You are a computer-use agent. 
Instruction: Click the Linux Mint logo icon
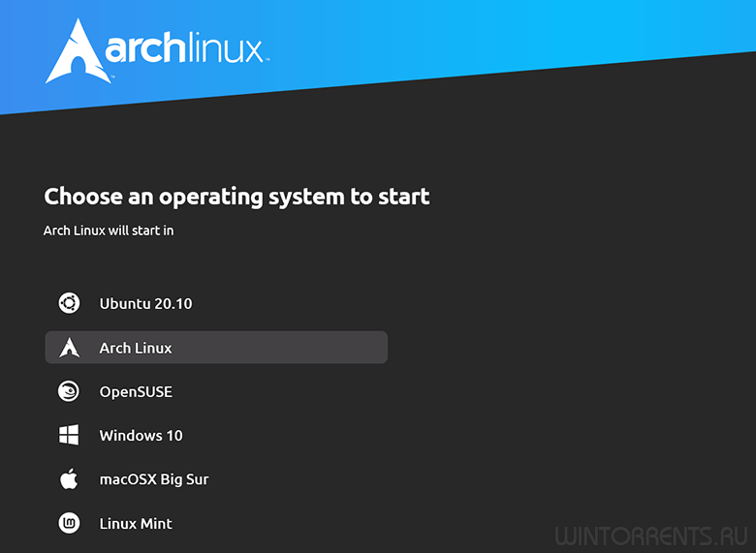pos(69,524)
